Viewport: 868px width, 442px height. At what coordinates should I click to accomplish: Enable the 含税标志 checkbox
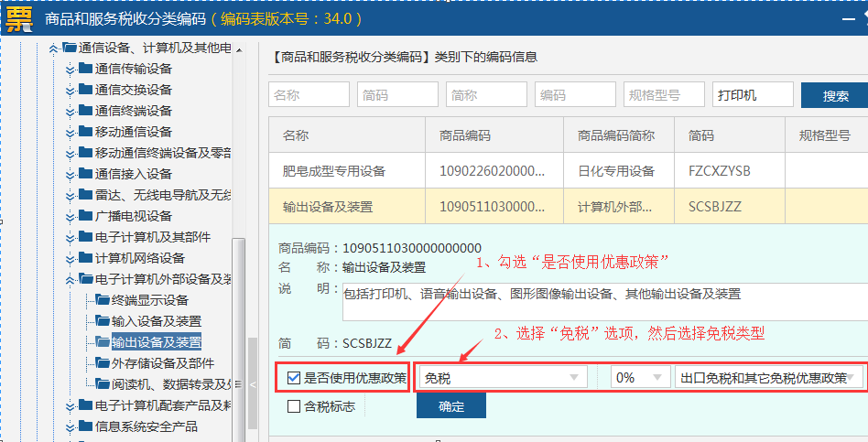point(293,406)
